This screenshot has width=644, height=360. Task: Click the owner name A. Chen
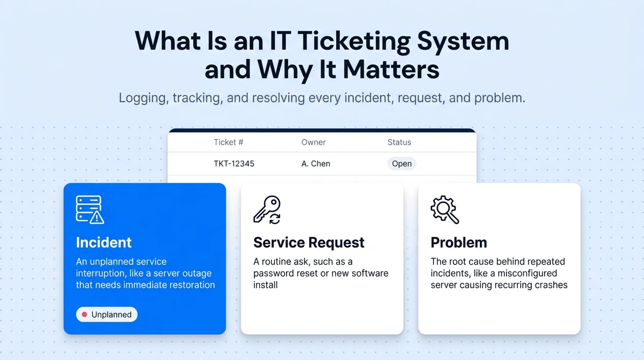pyautogui.click(x=316, y=164)
